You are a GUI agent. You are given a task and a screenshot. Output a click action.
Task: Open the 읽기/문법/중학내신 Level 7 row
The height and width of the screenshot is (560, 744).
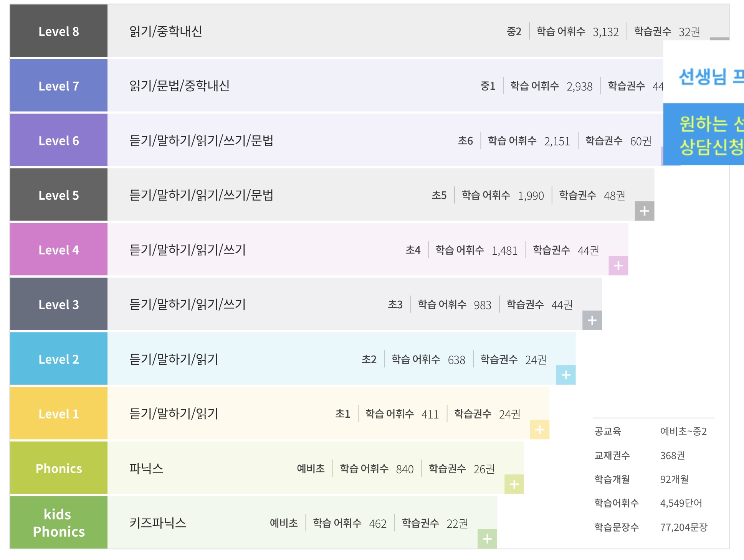[x=179, y=86]
